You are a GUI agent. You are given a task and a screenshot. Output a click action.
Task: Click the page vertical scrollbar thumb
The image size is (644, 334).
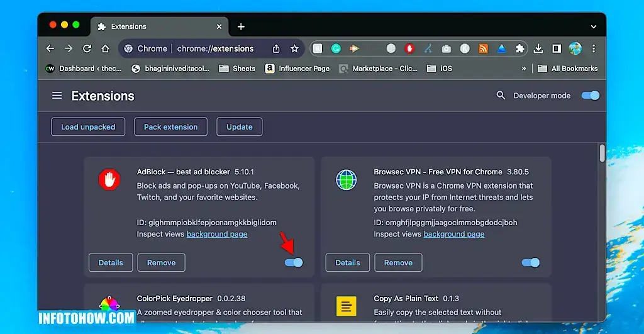coord(602,153)
